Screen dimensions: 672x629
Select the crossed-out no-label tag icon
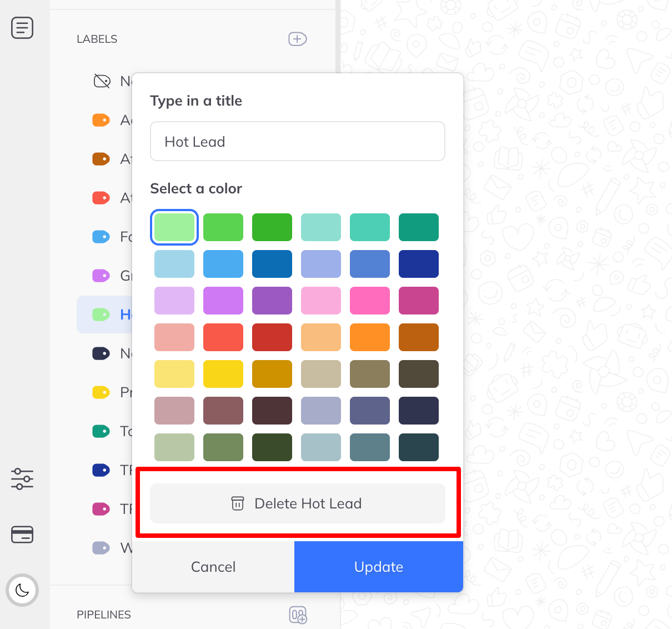102,81
